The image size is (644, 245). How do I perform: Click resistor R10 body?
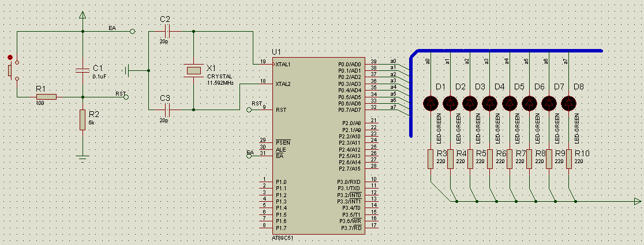click(569, 159)
